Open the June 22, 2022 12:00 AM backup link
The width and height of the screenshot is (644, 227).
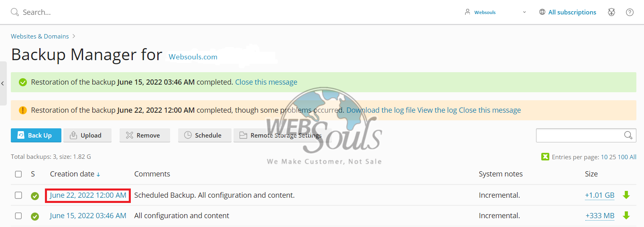[88, 195]
